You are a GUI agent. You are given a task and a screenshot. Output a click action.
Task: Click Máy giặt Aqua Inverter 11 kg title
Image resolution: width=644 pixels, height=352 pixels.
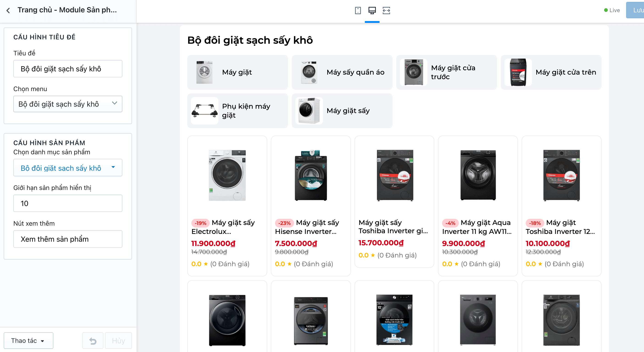[477, 227]
